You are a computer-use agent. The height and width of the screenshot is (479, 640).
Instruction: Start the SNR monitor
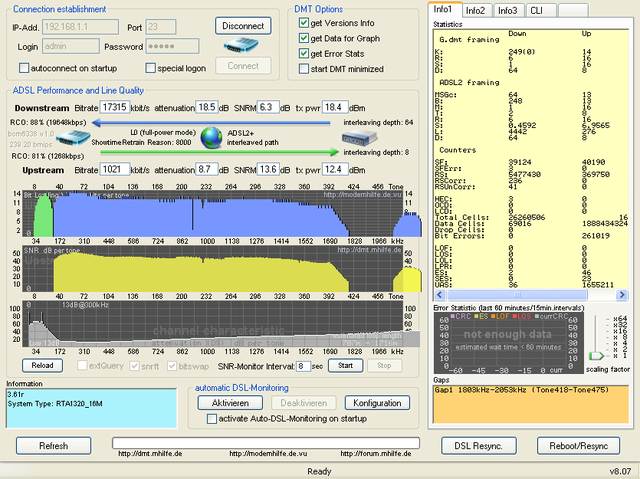click(345, 365)
